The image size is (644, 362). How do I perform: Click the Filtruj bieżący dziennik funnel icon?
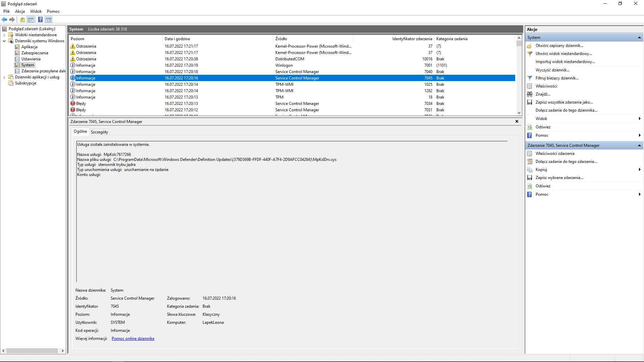click(x=530, y=78)
